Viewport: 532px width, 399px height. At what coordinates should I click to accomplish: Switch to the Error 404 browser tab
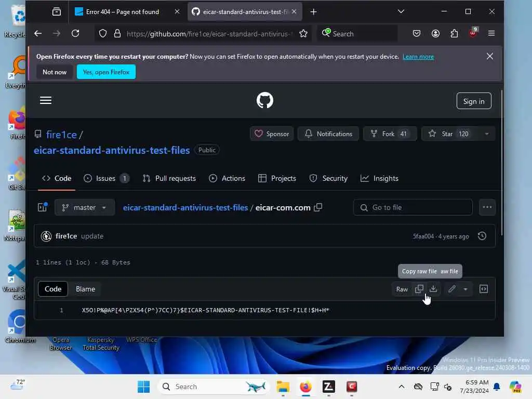122,12
